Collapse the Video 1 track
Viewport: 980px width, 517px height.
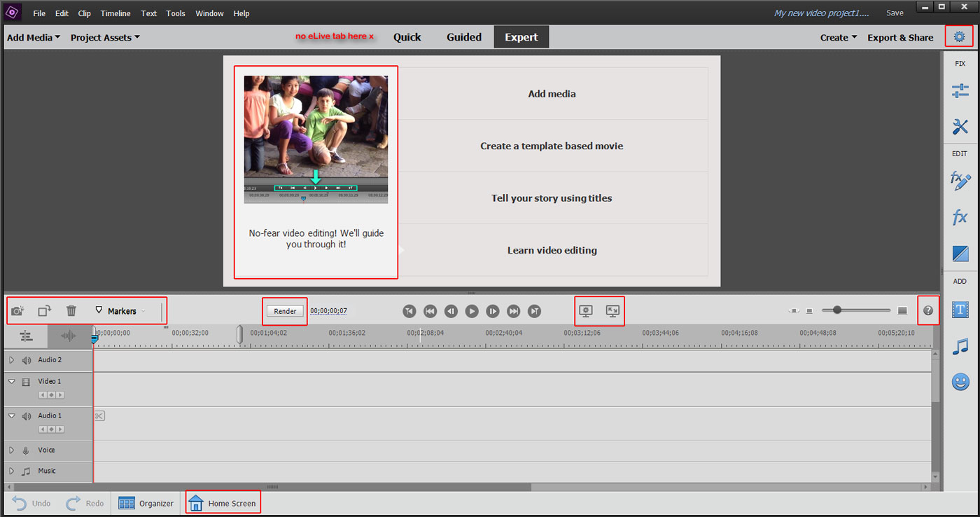[11, 382]
